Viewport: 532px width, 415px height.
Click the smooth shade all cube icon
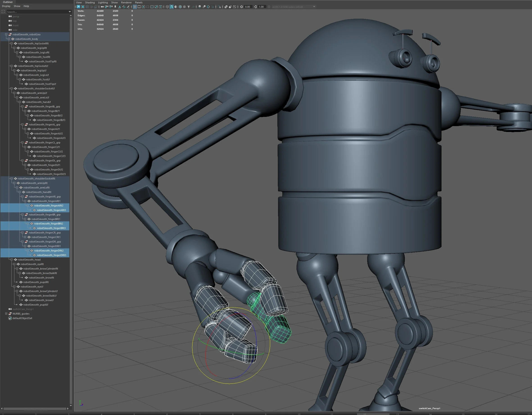172,7
